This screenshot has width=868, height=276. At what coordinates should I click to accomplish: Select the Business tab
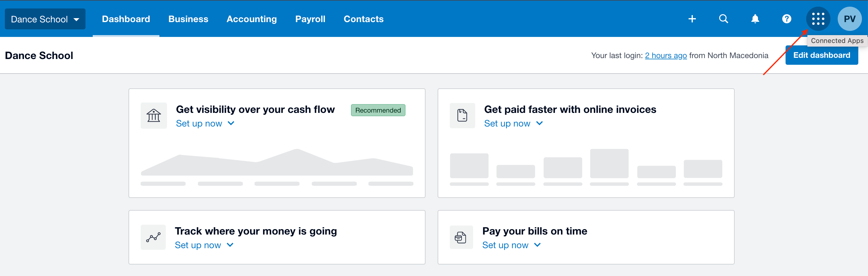coord(188,19)
